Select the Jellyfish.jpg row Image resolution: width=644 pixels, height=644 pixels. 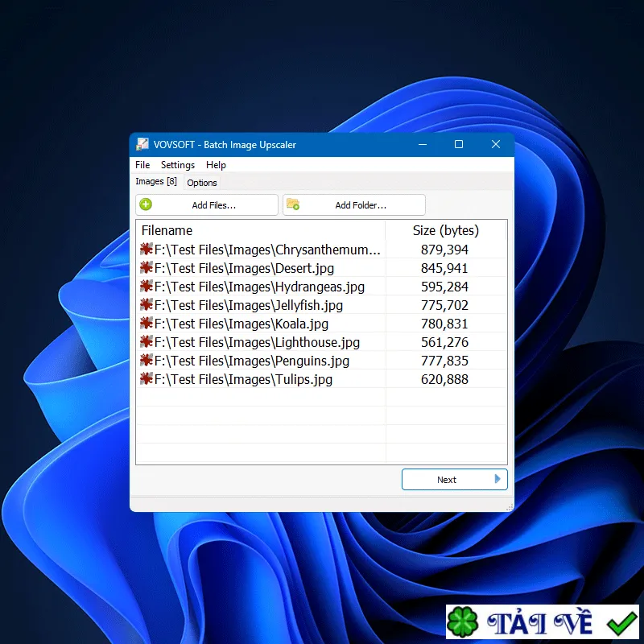pyautogui.click(x=321, y=305)
